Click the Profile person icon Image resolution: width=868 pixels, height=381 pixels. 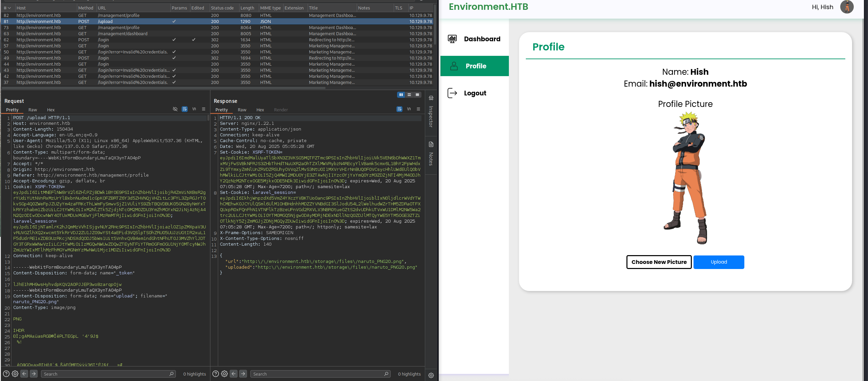tap(454, 66)
